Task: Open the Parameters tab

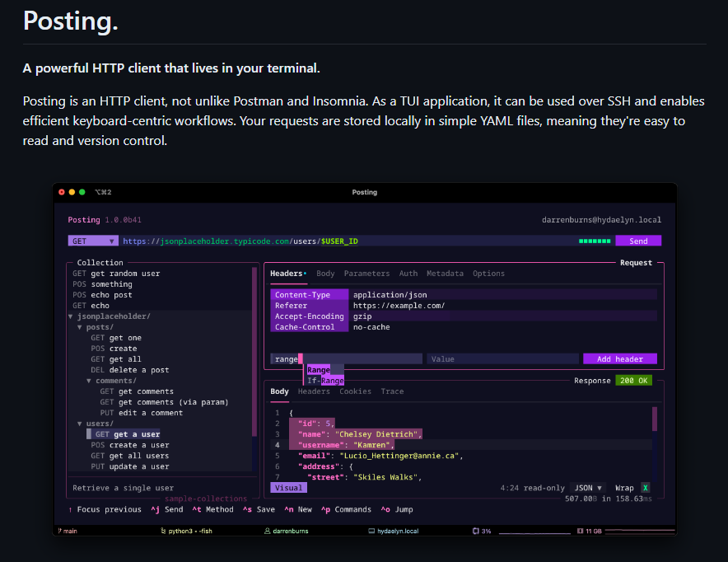Action: [x=366, y=274]
